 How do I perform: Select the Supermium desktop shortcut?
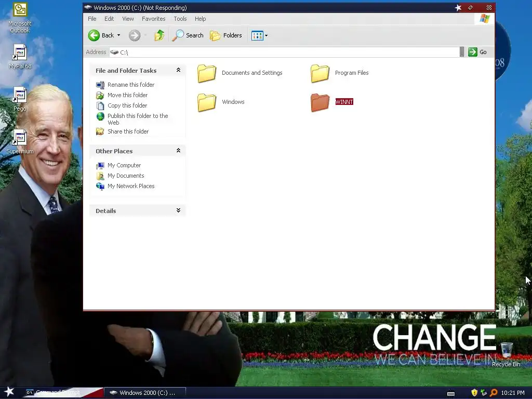(20, 142)
